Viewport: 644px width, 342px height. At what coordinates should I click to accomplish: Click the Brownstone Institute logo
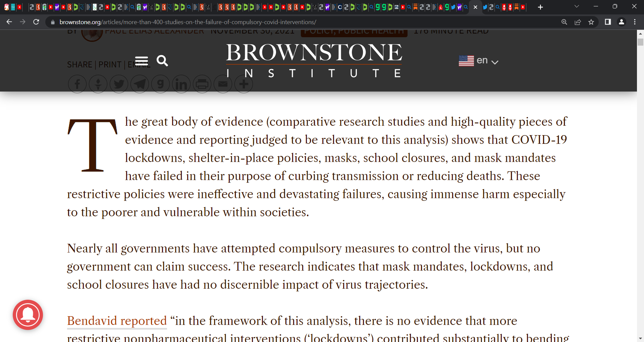(314, 60)
